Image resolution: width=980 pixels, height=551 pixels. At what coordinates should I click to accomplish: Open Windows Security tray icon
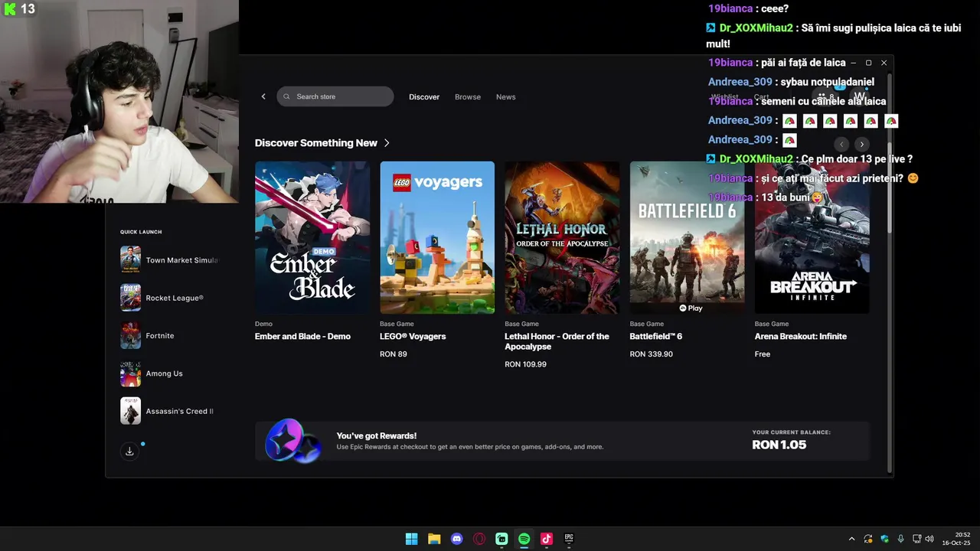pyautogui.click(x=884, y=539)
